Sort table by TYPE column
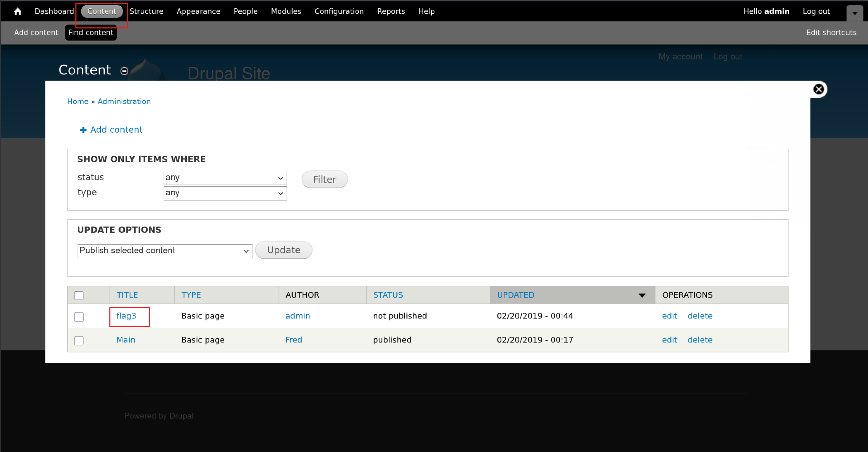 (191, 295)
